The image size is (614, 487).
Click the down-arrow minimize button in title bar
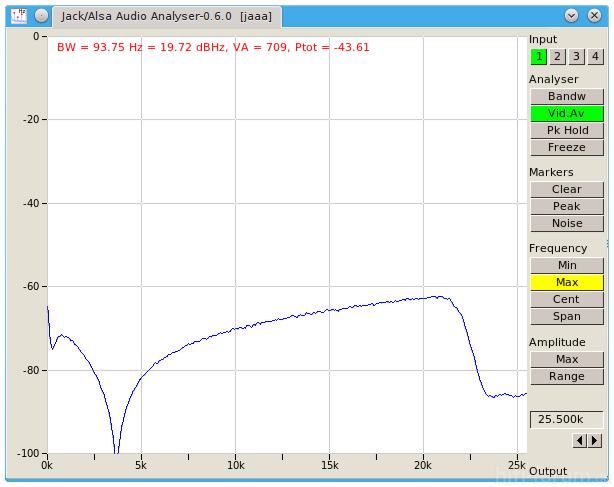(571, 16)
